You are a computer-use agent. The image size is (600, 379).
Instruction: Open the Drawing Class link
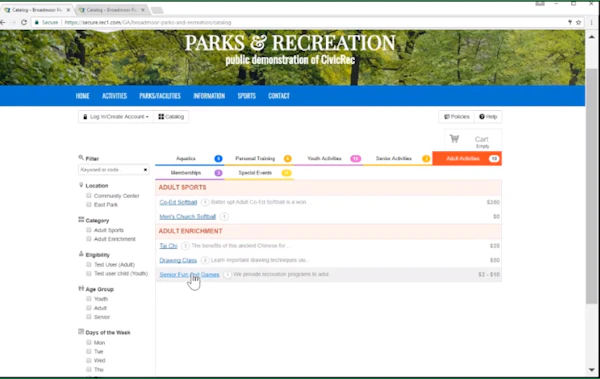178,260
